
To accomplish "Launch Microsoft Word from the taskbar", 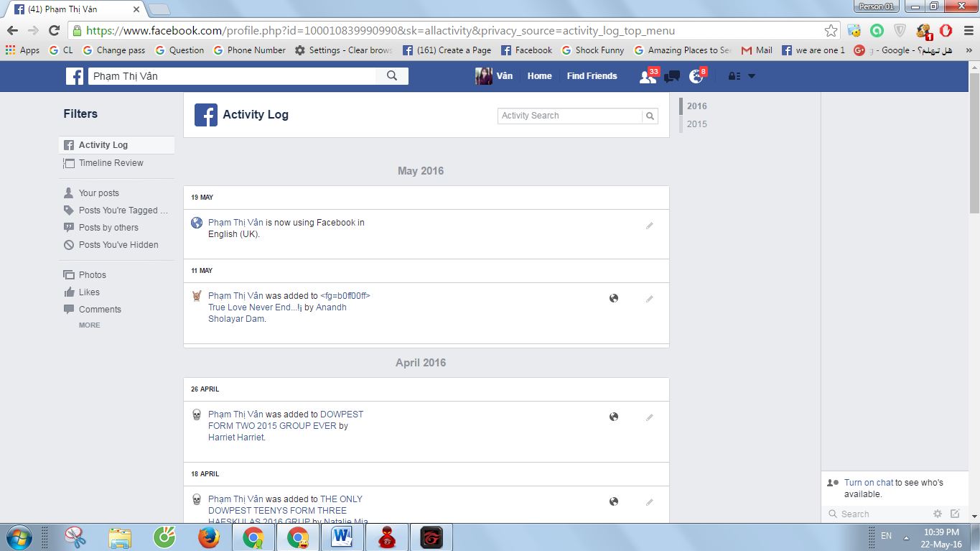I will [x=342, y=536].
